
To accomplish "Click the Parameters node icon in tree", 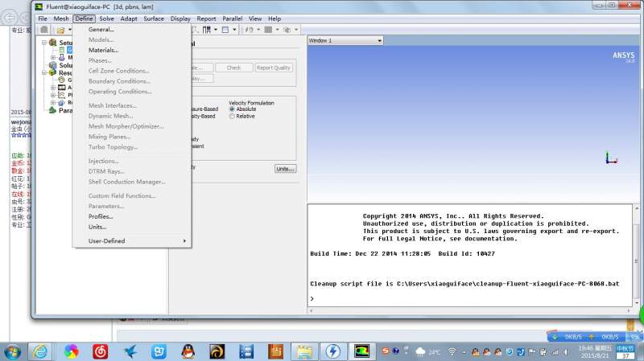I will coord(52,110).
